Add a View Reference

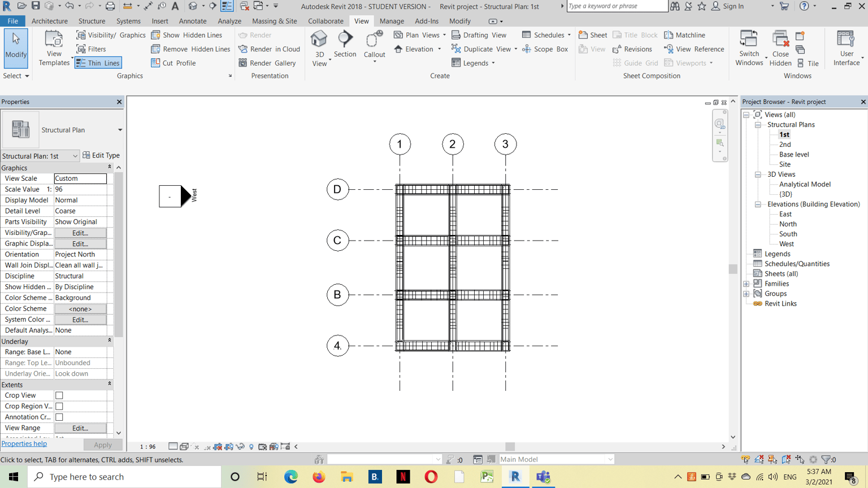tap(694, 49)
